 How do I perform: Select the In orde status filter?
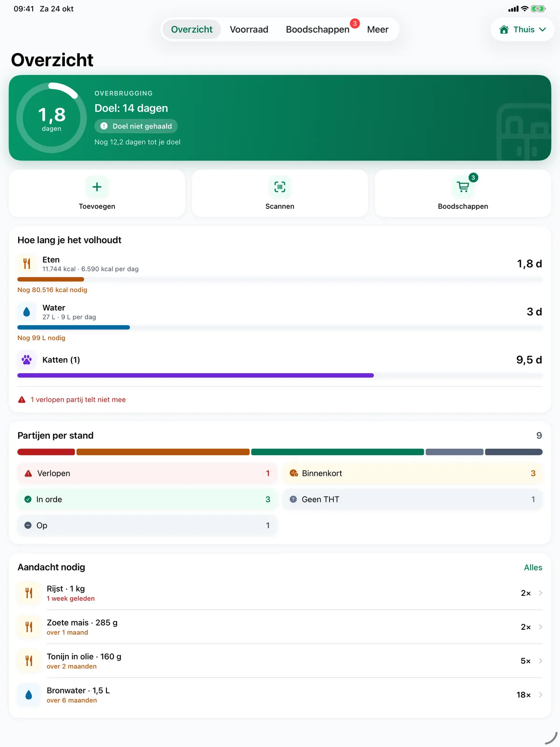[x=147, y=500]
